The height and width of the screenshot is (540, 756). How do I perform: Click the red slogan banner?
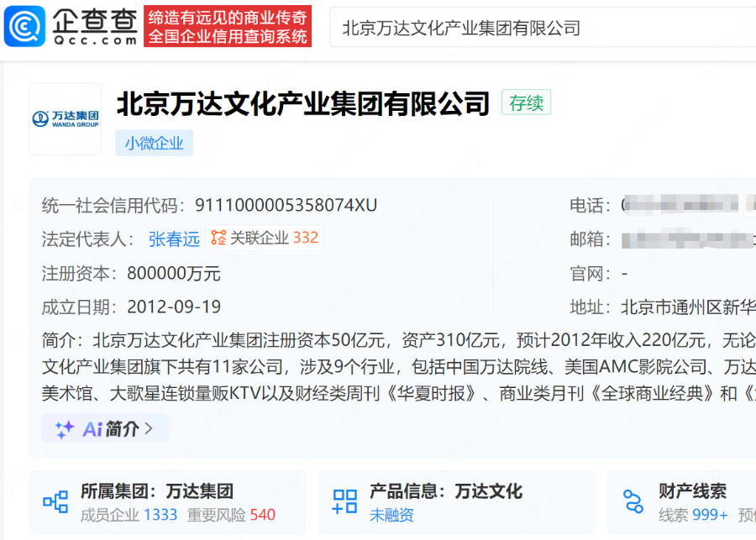click(228, 27)
